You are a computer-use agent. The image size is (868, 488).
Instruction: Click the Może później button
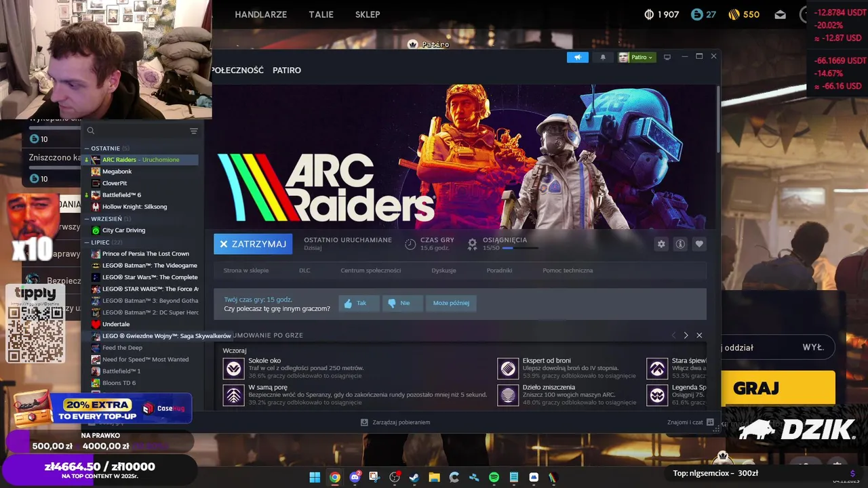pyautogui.click(x=451, y=303)
